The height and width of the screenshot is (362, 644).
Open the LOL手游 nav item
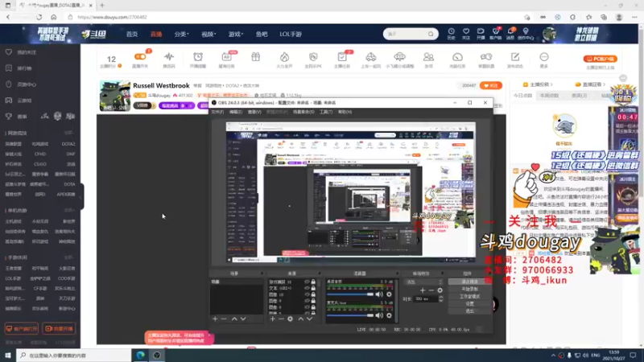coord(291,34)
